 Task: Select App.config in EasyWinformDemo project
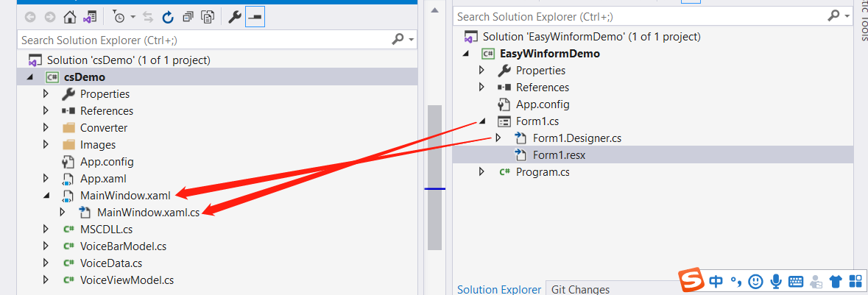pos(543,104)
